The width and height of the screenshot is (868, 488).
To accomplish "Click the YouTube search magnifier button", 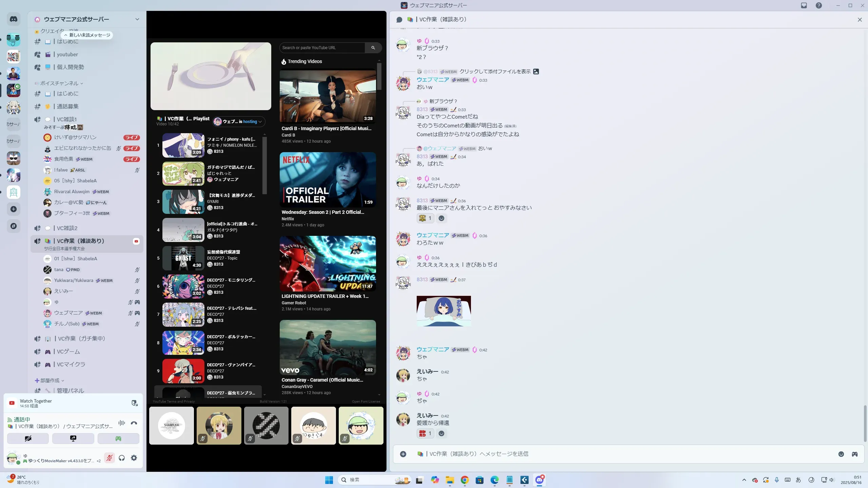I will tap(373, 48).
